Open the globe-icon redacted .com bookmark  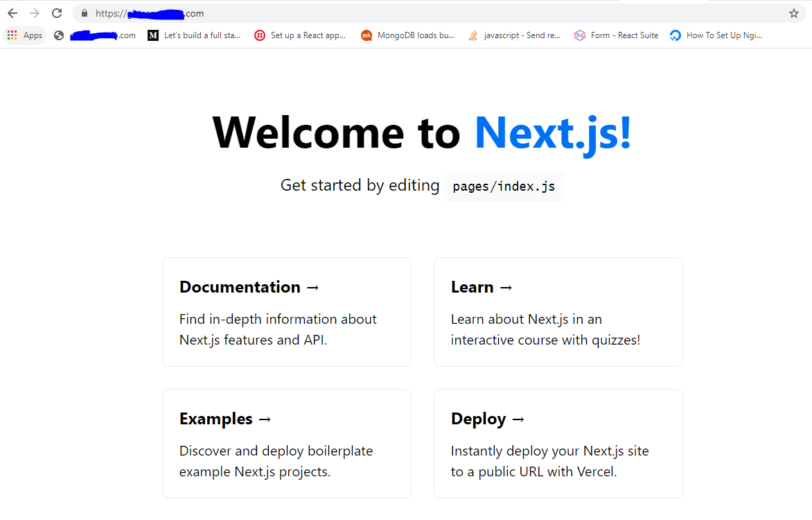click(95, 35)
